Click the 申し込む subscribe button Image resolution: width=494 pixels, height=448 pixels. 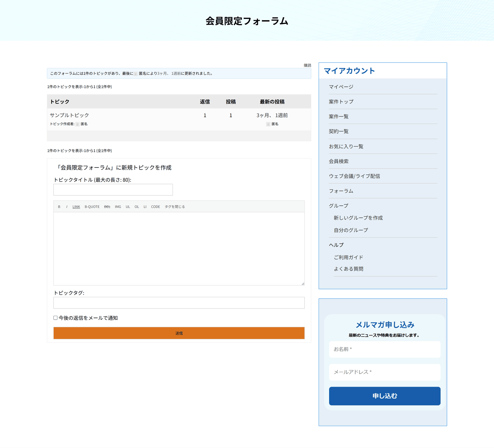385,396
